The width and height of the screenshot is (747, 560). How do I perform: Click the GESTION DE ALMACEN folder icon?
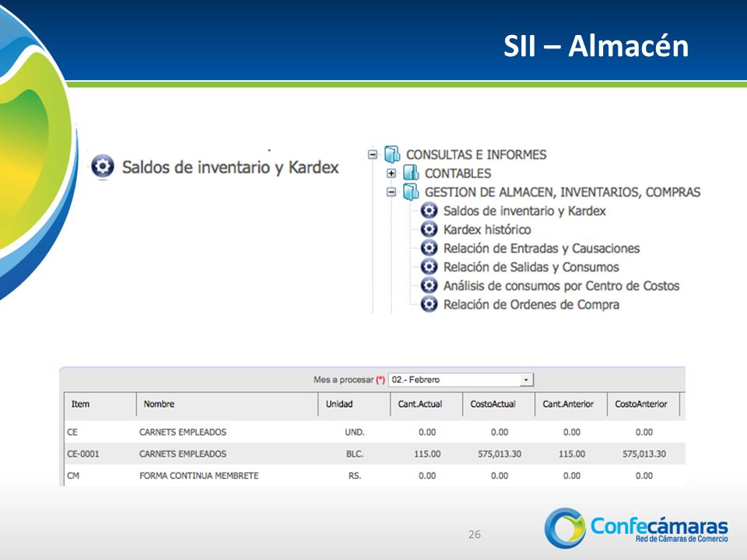coord(411,192)
